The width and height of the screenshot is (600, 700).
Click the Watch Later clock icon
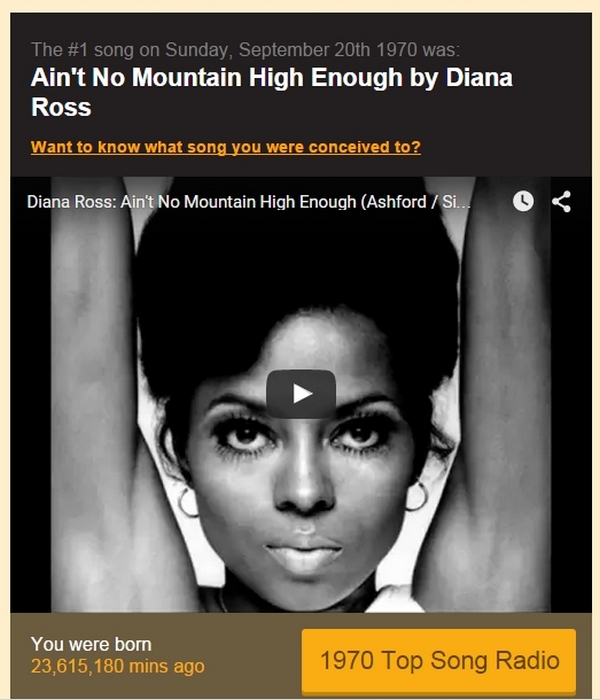(523, 201)
